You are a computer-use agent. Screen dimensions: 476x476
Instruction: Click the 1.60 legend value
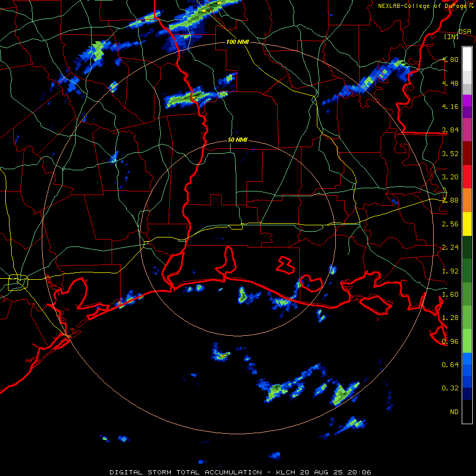pyautogui.click(x=450, y=294)
